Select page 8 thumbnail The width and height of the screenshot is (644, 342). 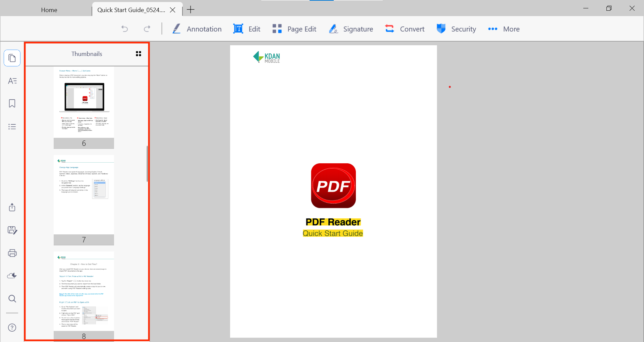click(84, 296)
